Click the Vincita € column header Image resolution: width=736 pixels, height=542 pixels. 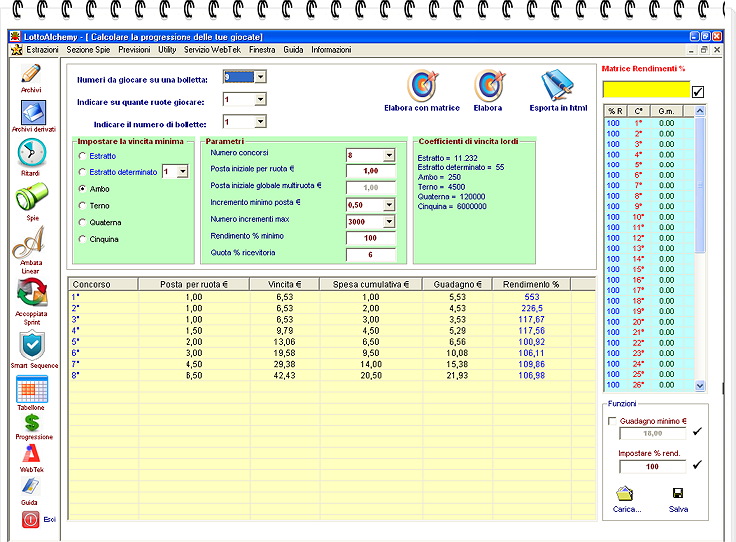pos(284,284)
